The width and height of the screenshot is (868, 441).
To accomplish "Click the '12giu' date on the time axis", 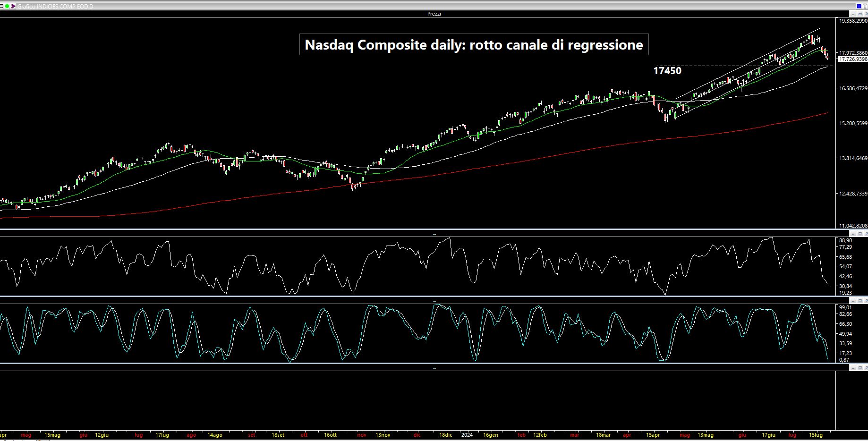I will click(102, 435).
